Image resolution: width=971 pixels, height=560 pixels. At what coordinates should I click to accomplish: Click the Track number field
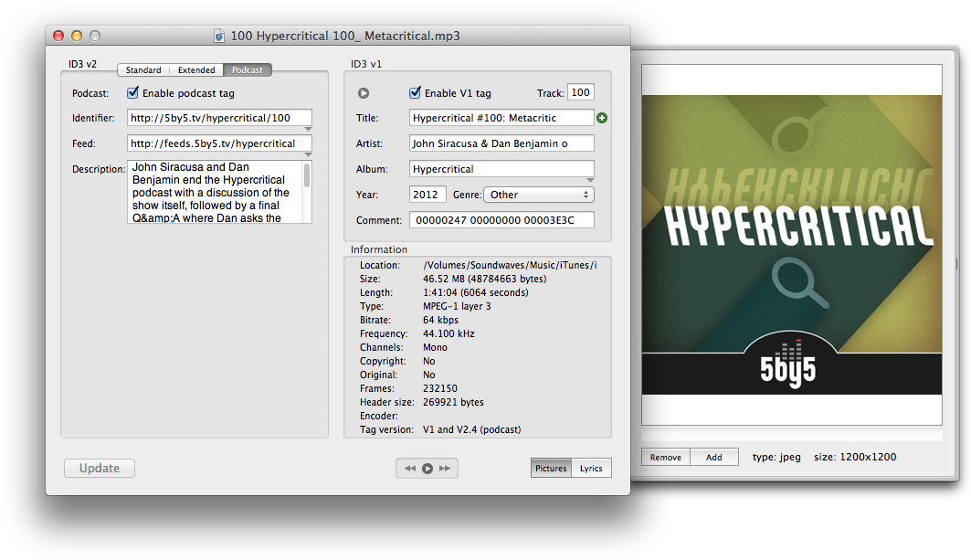(581, 92)
